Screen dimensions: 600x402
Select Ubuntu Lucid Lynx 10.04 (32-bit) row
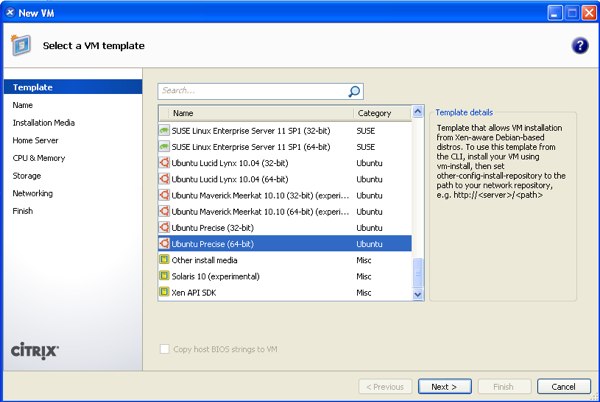point(285,163)
